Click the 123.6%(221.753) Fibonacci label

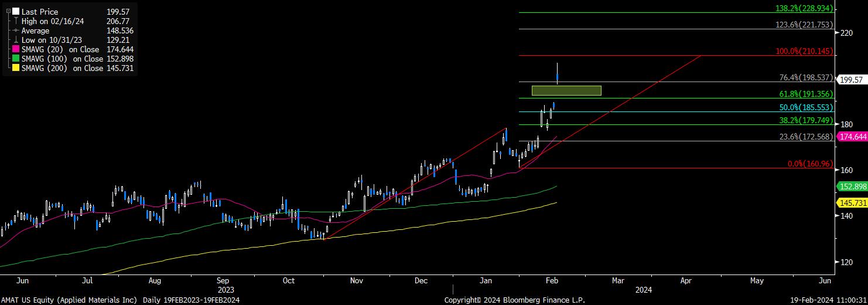coord(804,25)
